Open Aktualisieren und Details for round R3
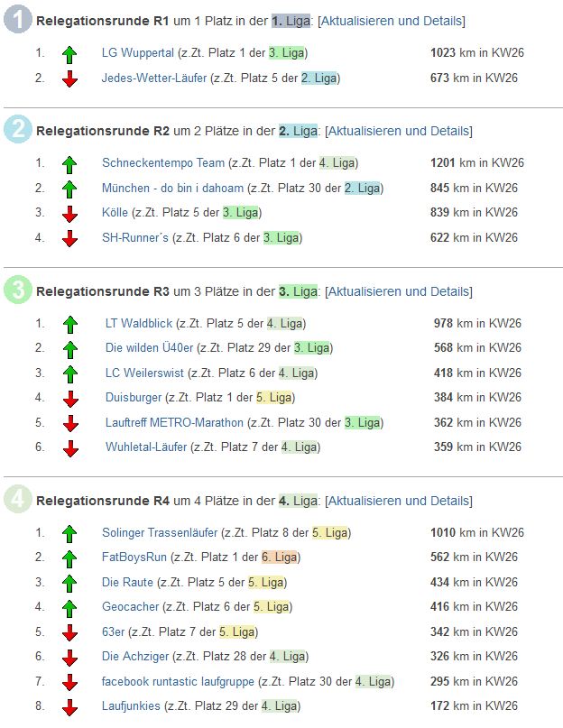The width and height of the screenshot is (563, 728). [x=398, y=291]
